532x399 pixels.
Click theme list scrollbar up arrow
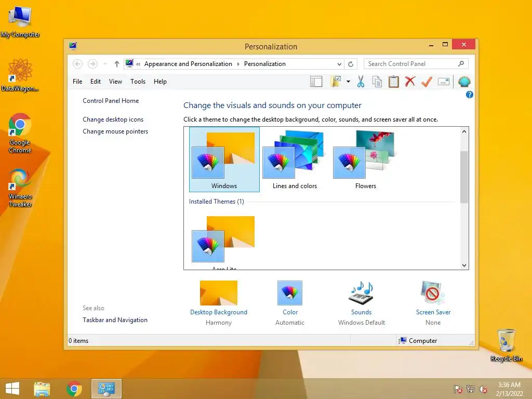(x=464, y=131)
